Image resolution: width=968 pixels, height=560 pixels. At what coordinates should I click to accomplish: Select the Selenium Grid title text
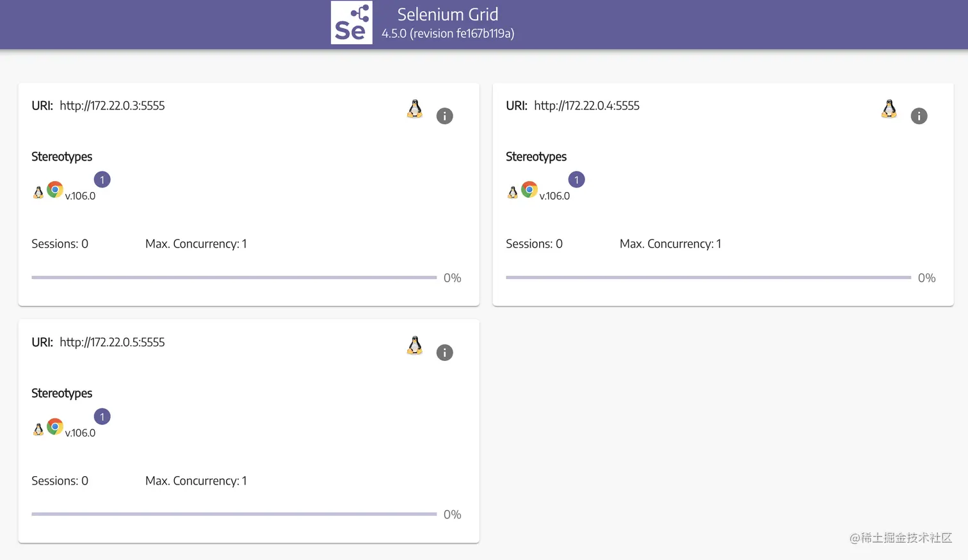(x=448, y=14)
